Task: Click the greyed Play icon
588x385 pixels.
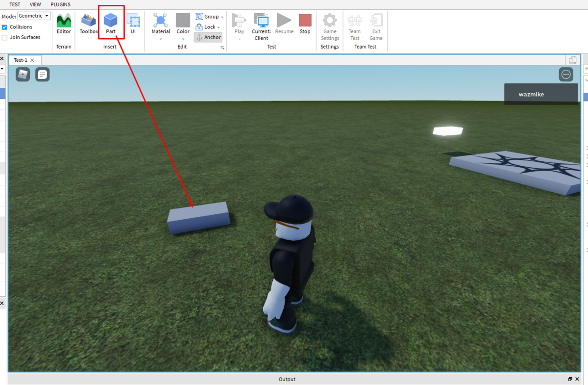Action: pyautogui.click(x=239, y=20)
